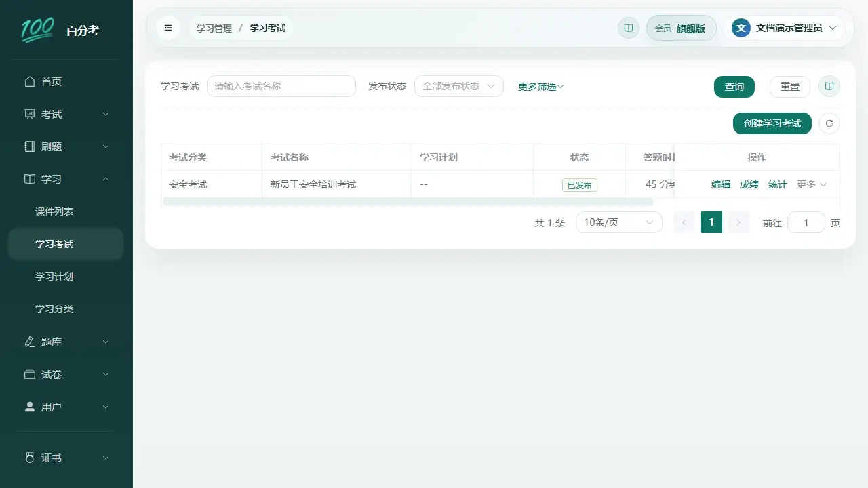This screenshot has width=868, height=488.
Task: Open the 更多 actions dropdown in row
Action: pos(812,184)
